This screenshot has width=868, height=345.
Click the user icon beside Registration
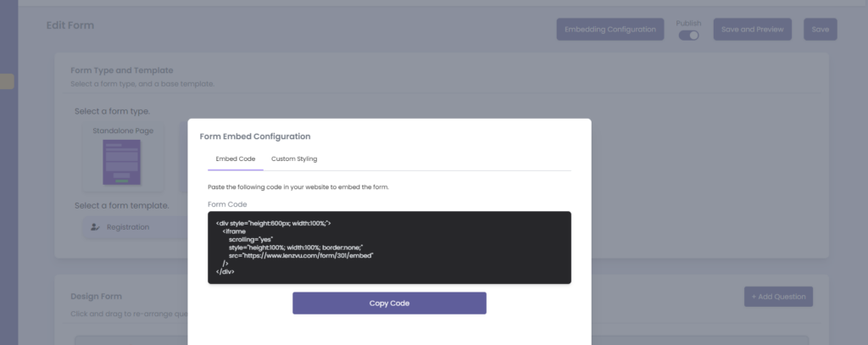(x=95, y=227)
